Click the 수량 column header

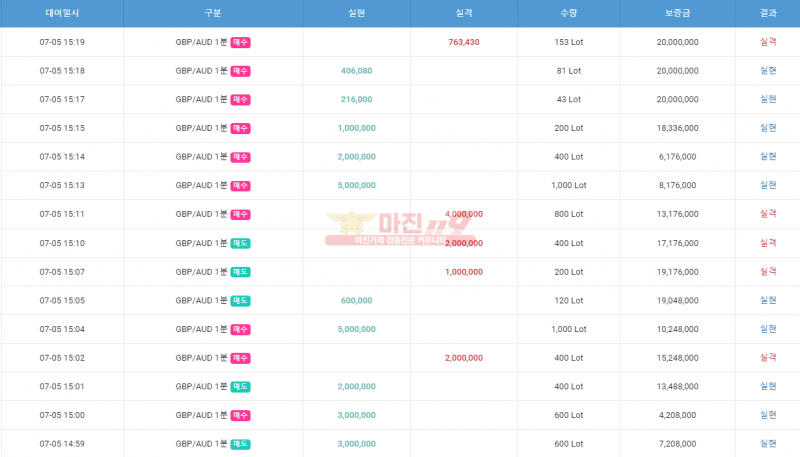tap(568, 13)
